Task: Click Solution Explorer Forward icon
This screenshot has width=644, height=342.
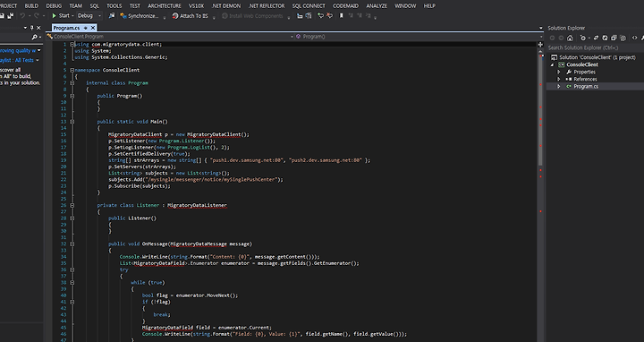Action: (561, 38)
